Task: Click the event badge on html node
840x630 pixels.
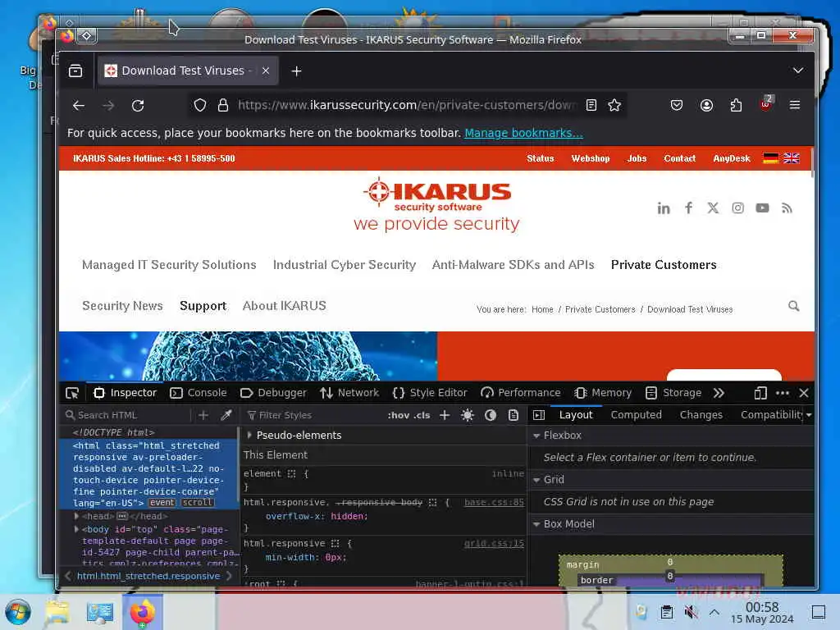Action: [x=162, y=503]
